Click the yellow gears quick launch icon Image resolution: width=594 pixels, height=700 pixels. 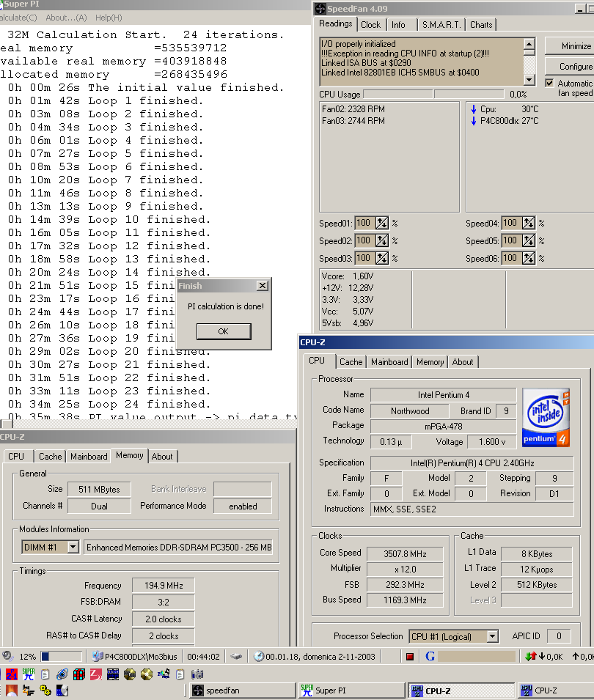45,690
